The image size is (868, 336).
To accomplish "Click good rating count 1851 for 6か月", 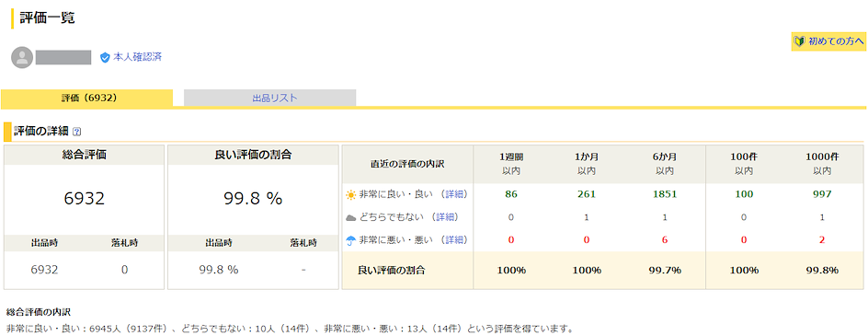I will point(665,194).
